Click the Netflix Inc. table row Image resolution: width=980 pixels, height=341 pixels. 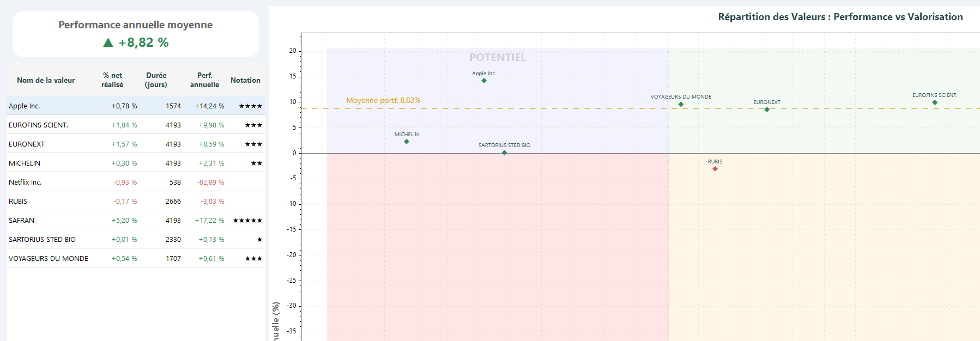(x=136, y=182)
